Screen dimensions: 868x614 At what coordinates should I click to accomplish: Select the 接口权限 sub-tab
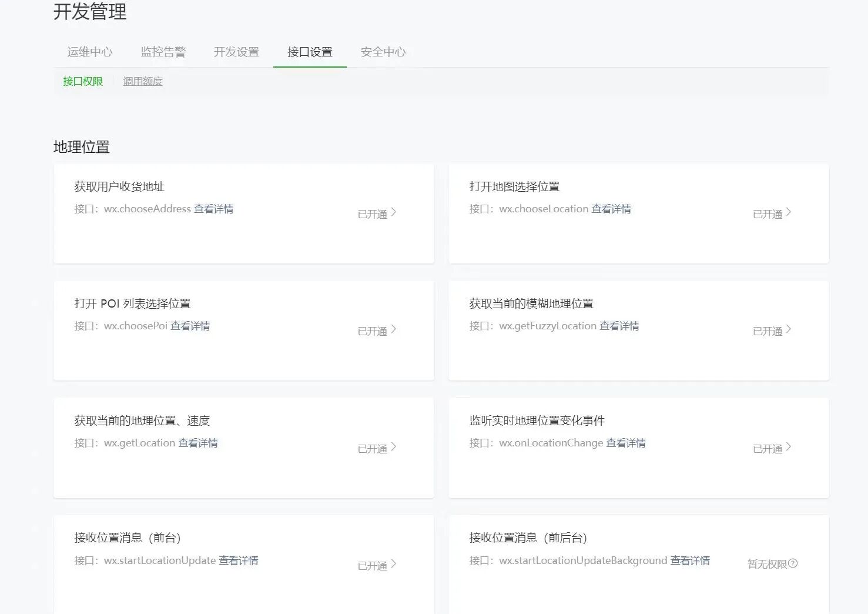83,81
